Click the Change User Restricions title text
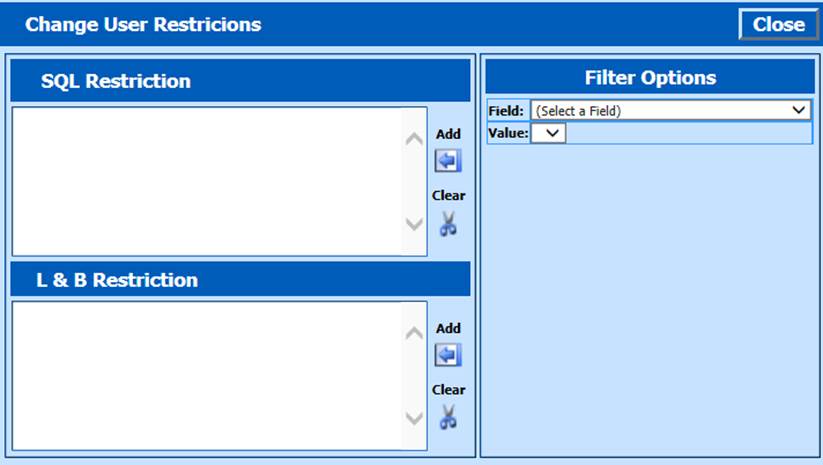The height and width of the screenshot is (465, 823). [143, 25]
